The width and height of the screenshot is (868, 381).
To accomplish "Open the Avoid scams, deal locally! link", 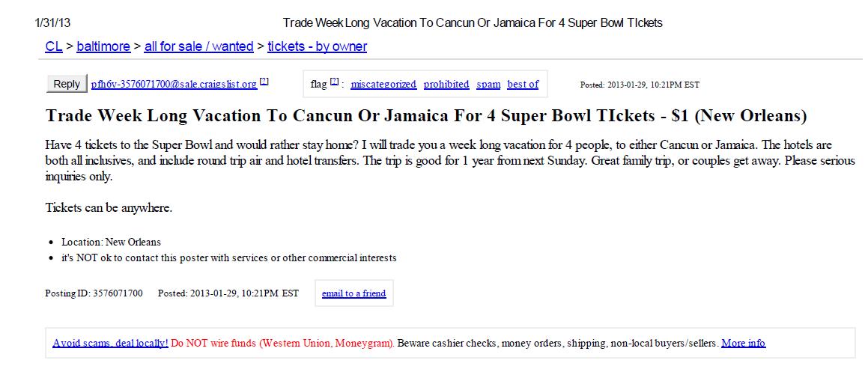I will point(110,343).
